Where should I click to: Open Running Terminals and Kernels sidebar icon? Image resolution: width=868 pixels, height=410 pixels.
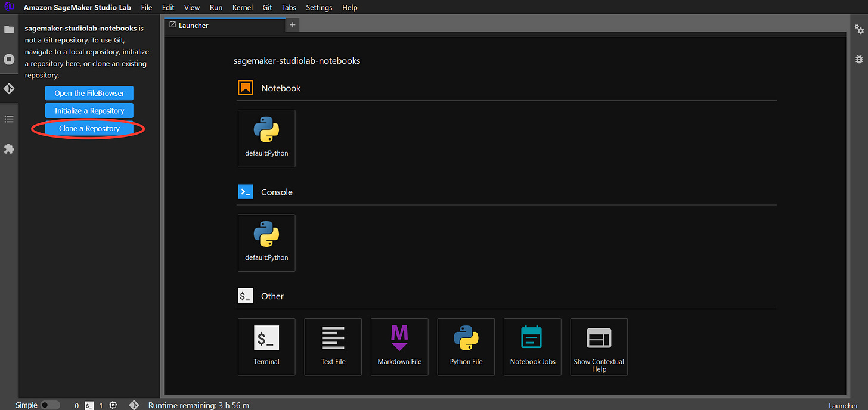point(9,59)
